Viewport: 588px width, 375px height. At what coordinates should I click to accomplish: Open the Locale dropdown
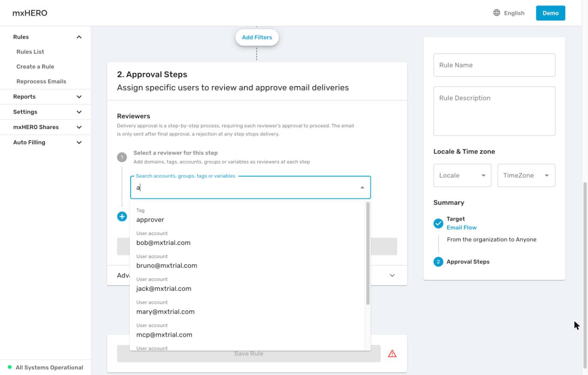coord(462,176)
